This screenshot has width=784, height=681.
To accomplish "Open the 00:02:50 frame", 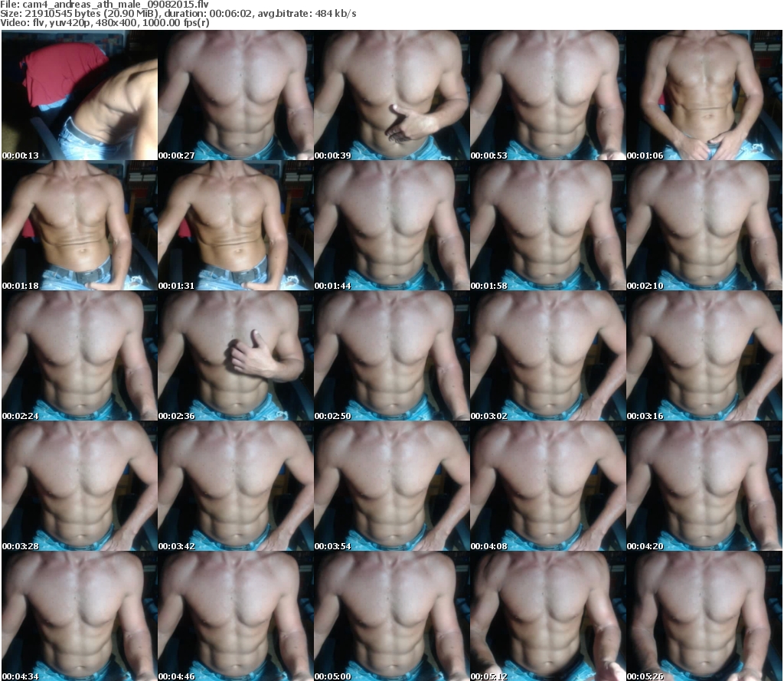I will [391, 355].
